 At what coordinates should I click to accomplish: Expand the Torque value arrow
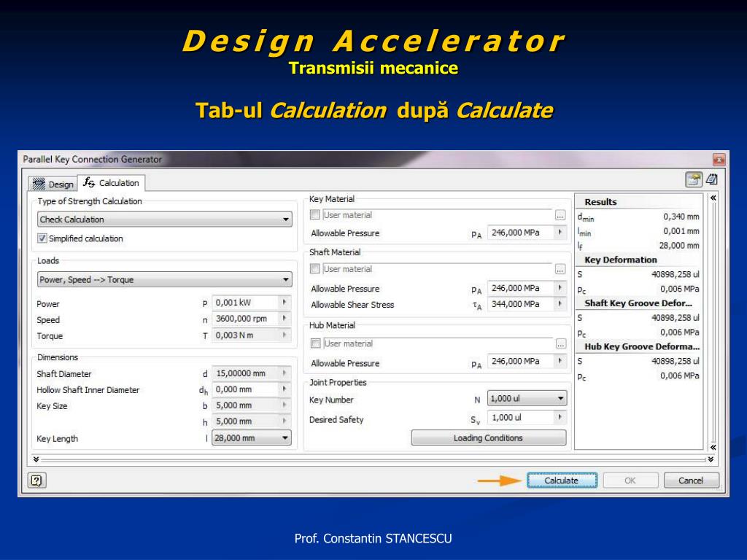coord(285,335)
